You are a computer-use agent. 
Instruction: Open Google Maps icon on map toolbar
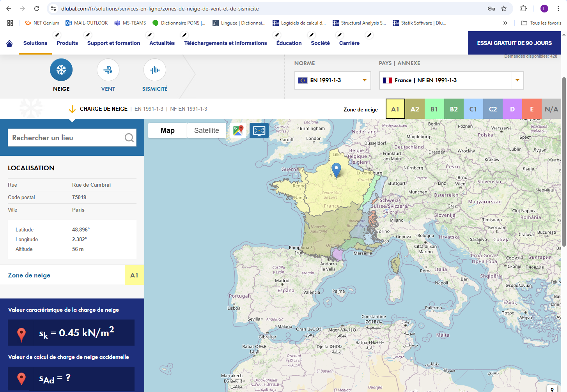pyautogui.click(x=238, y=130)
